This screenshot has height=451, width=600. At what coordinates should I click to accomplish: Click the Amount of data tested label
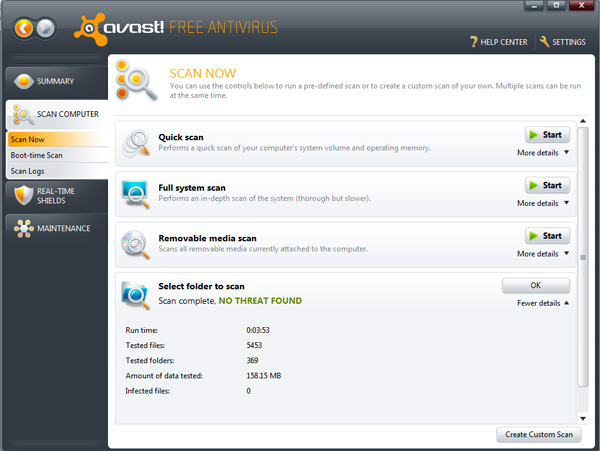[164, 376]
